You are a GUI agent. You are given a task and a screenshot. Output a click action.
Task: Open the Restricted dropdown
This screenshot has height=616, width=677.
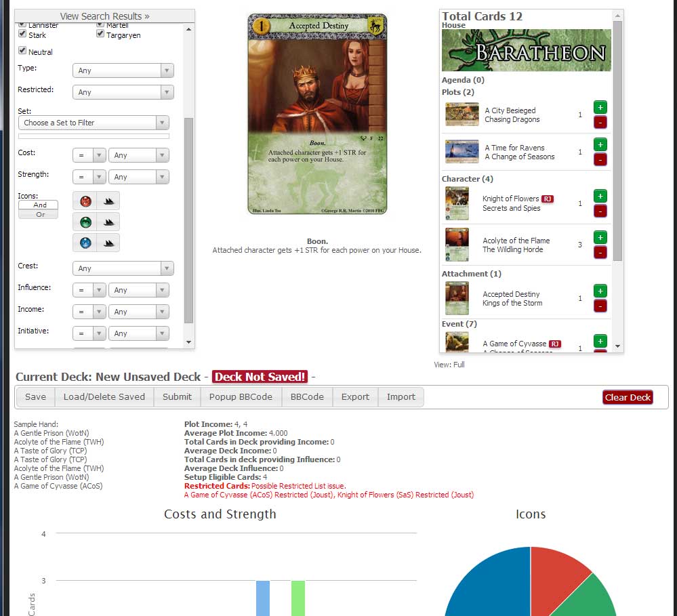click(x=123, y=92)
